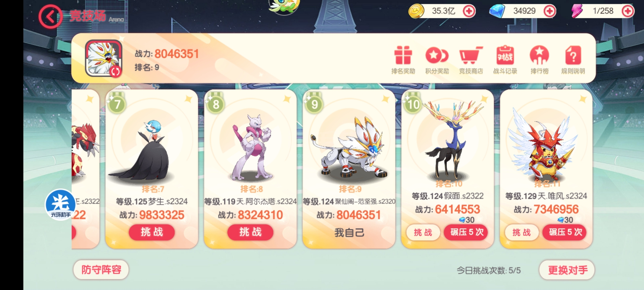Select rank 9 Solgaleo card
644x290 pixels.
(349, 169)
